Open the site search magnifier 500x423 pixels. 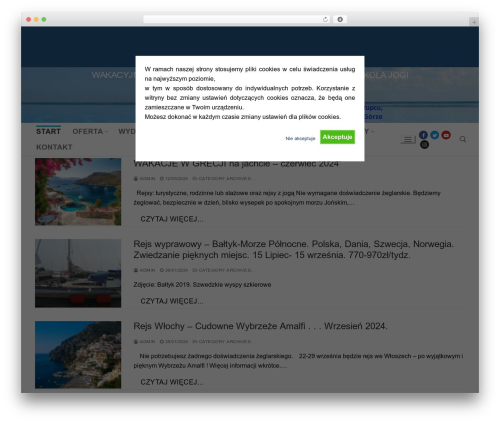(x=463, y=139)
